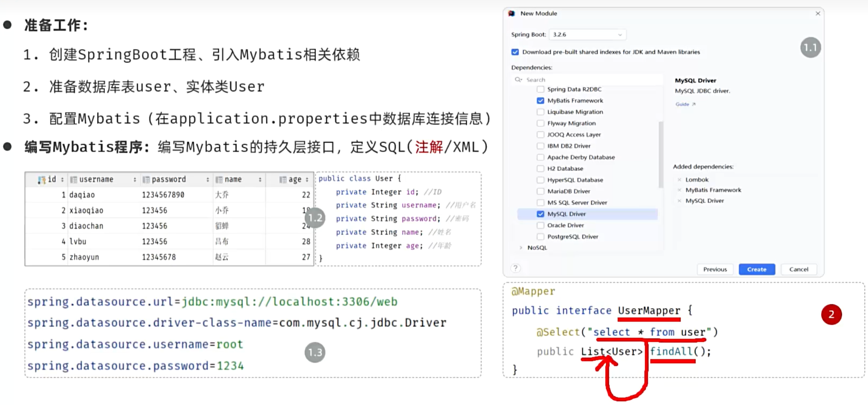Toggle Download pre-built shared indexes checkbox
The width and height of the screenshot is (868, 405).
tap(515, 52)
